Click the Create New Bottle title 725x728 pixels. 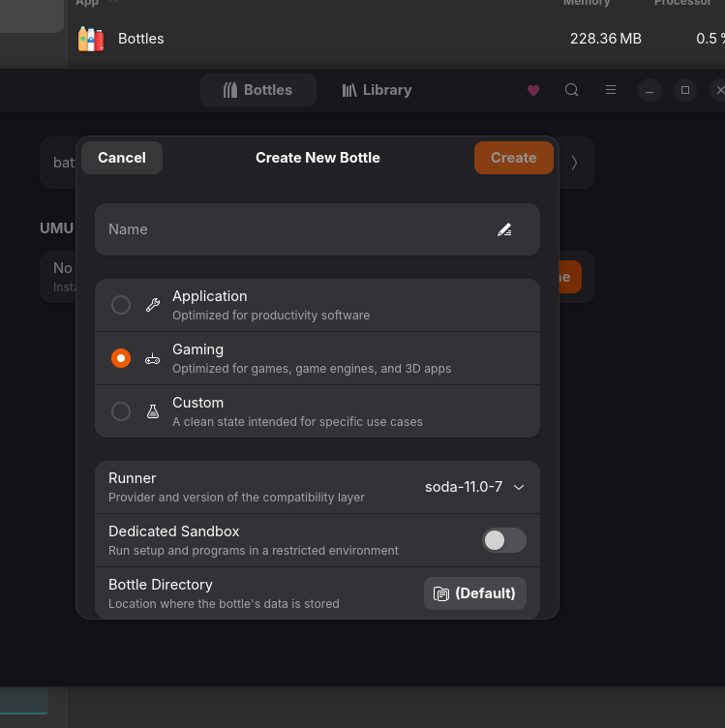(x=317, y=158)
